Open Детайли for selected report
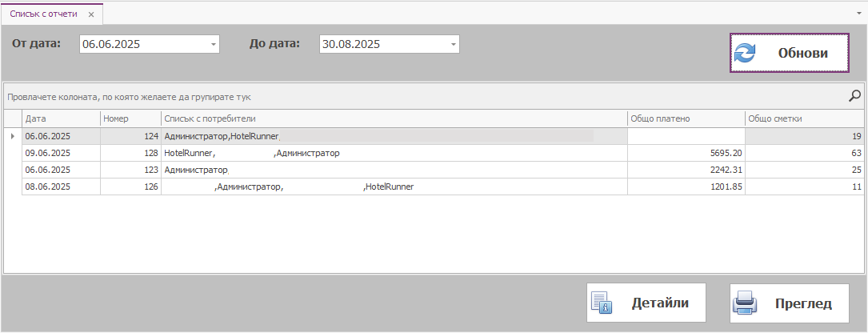Screen dimensions: 868x333 (x=646, y=303)
